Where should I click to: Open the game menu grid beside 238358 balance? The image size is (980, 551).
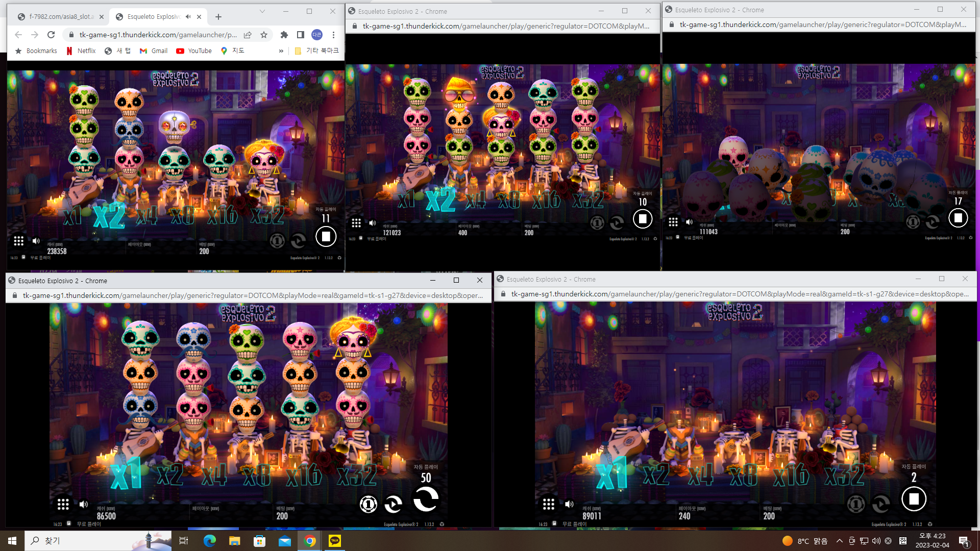(19, 241)
